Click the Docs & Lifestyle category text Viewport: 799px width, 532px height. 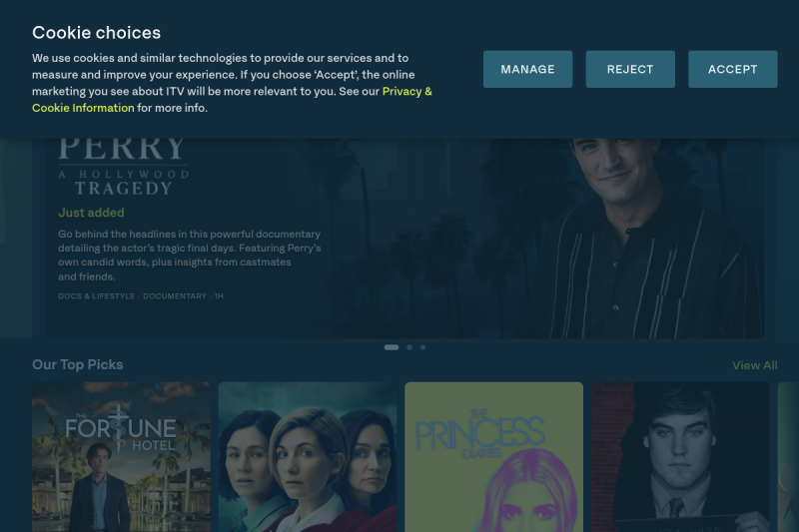[96, 296]
